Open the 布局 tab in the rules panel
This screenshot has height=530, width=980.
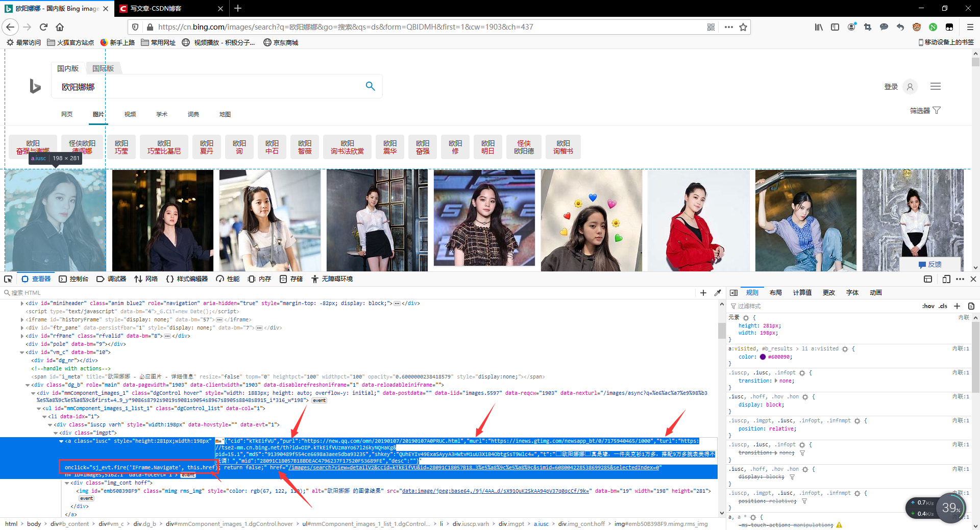click(x=775, y=292)
